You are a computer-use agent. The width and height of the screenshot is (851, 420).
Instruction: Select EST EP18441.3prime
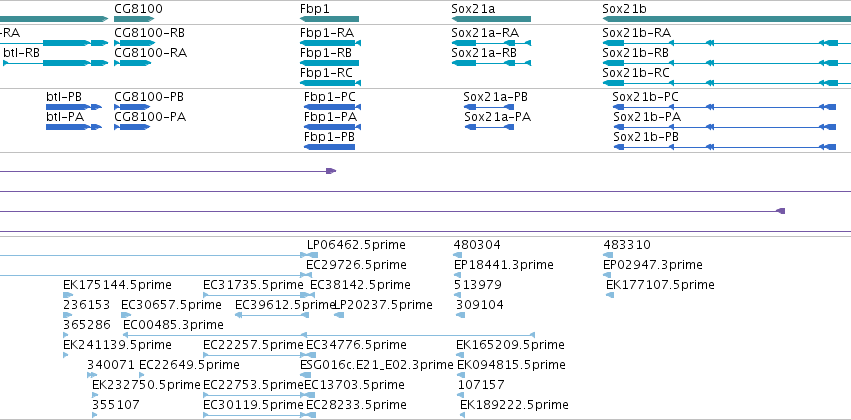(504, 265)
